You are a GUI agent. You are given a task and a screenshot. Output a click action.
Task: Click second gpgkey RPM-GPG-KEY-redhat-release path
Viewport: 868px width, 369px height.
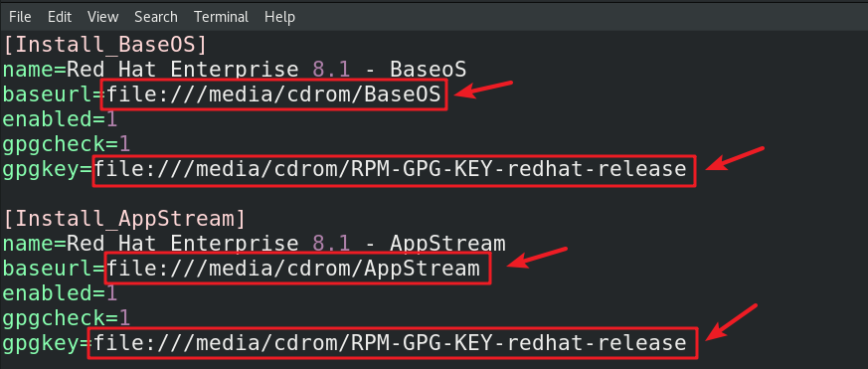pyautogui.click(x=391, y=343)
